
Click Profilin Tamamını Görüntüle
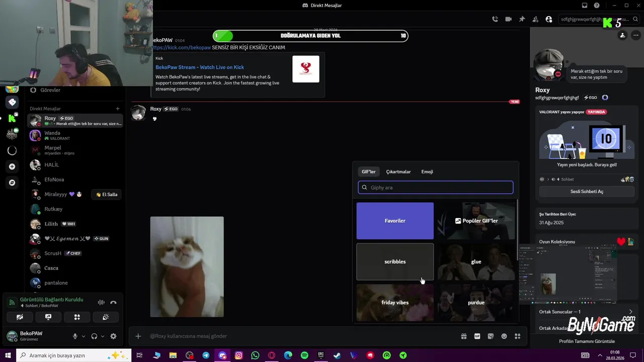pos(587,341)
